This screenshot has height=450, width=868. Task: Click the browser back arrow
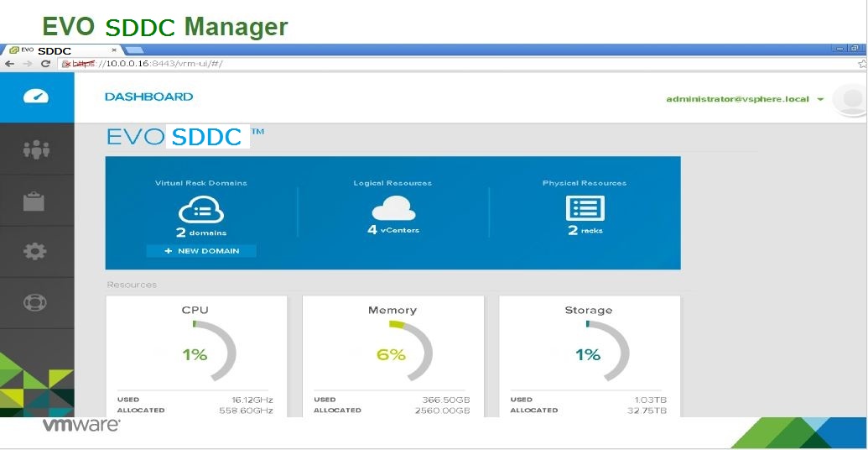pyautogui.click(x=9, y=64)
